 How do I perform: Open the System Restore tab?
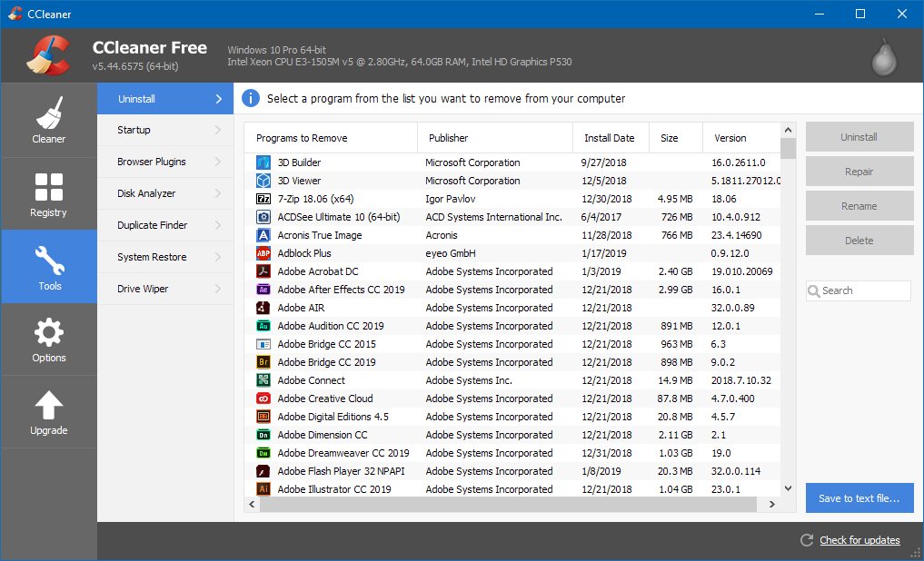point(165,257)
